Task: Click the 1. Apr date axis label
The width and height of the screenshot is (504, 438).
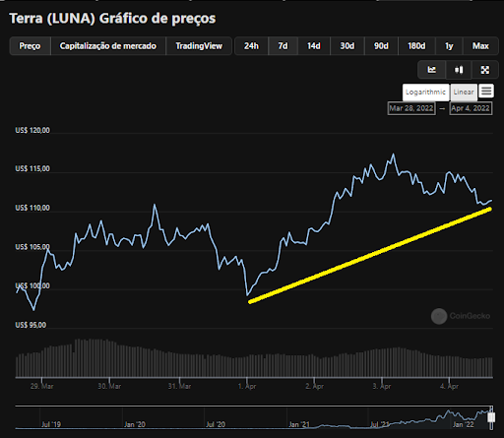Action: (x=247, y=386)
